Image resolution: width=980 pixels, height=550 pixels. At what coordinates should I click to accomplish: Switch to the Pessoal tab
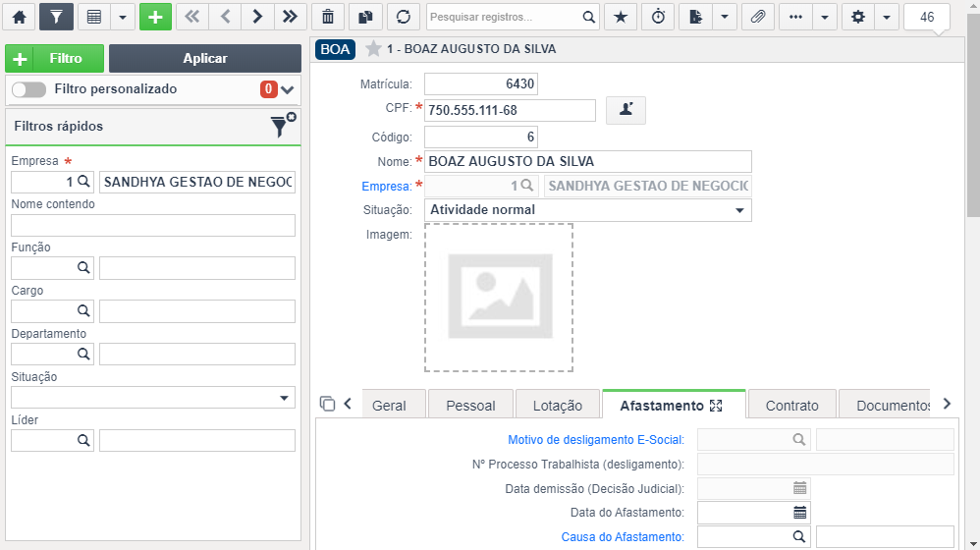[x=470, y=406]
